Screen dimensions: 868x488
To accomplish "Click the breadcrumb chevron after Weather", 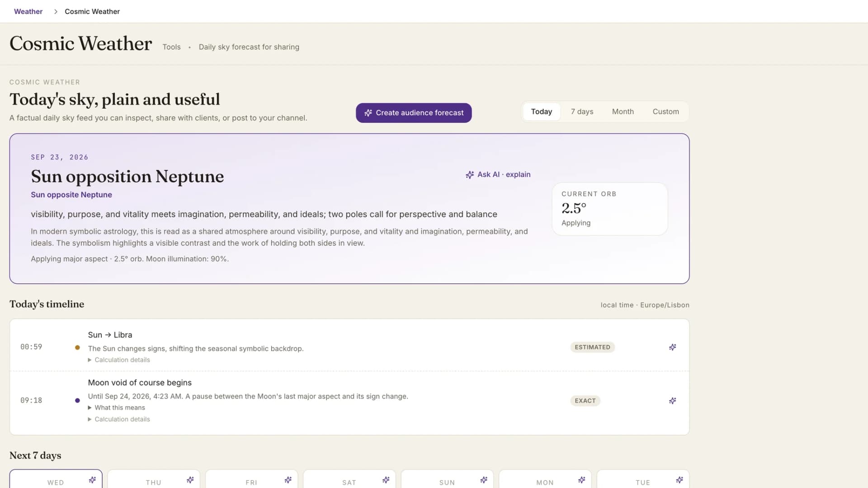I will [56, 12].
